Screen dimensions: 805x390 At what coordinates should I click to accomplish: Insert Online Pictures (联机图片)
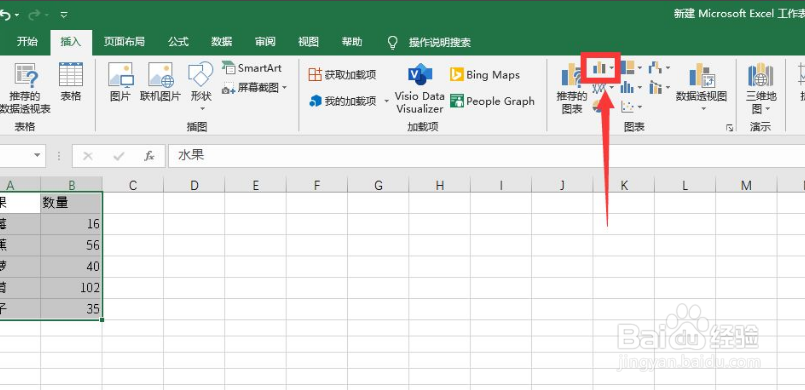tap(160, 82)
